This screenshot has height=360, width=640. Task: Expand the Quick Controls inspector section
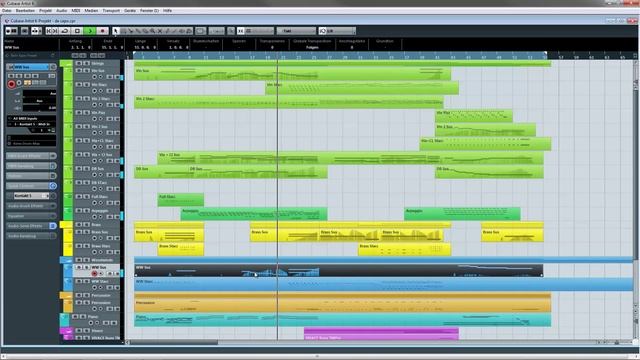coord(31,186)
